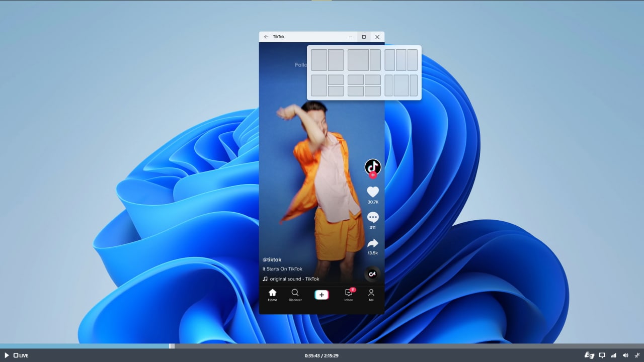The width and height of the screenshot is (644, 362).
Task: Click the maximize button of TikTok window
Action: pos(364,37)
